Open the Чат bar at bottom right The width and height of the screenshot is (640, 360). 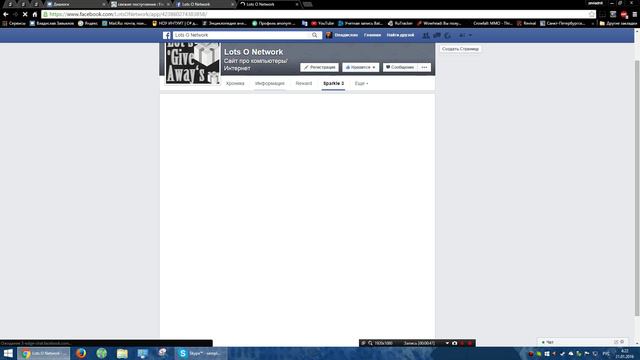pyautogui.click(x=583, y=342)
